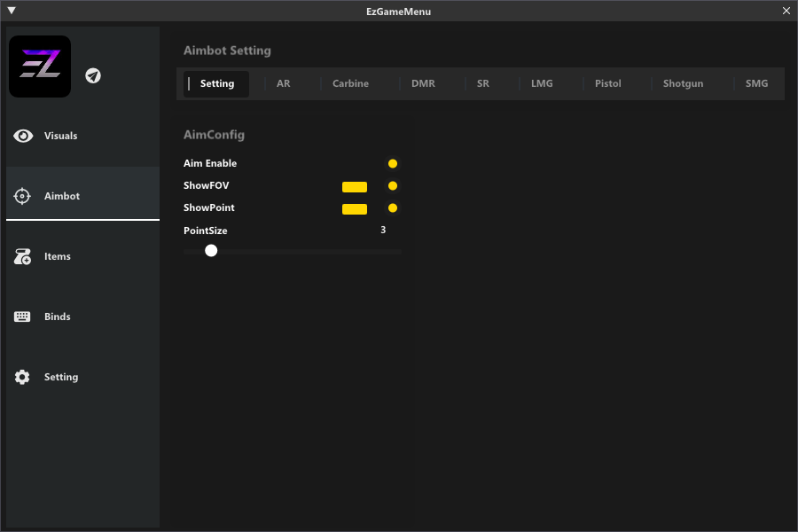Click the Aimbot Setting heading
The image size is (798, 532).
pos(227,51)
